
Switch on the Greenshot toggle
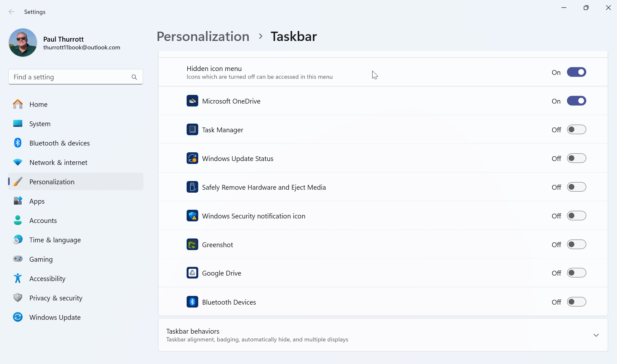[576, 245]
